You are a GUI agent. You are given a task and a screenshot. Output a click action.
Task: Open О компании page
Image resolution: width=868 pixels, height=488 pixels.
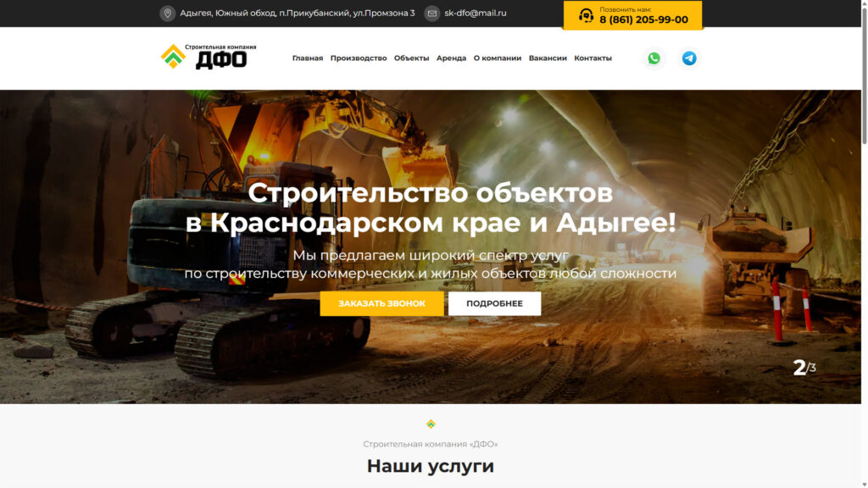[498, 58]
